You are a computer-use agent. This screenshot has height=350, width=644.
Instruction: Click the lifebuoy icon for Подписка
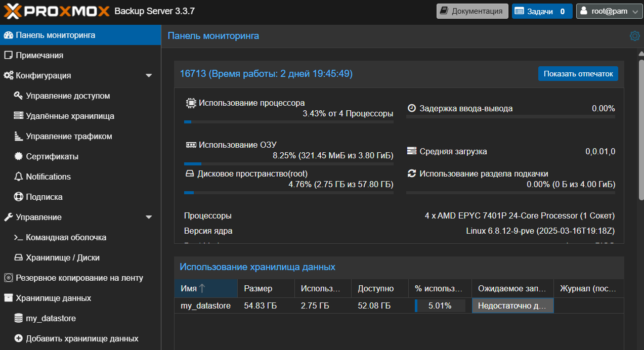pos(19,197)
